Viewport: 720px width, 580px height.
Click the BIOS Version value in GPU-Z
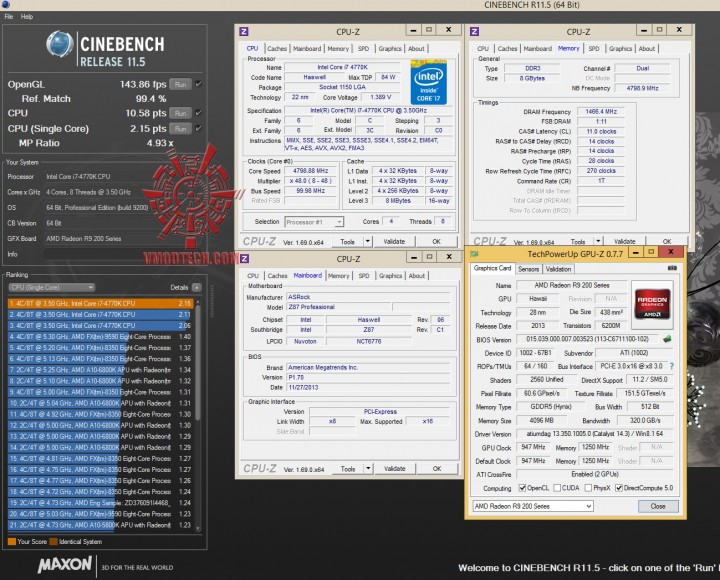pos(588,339)
